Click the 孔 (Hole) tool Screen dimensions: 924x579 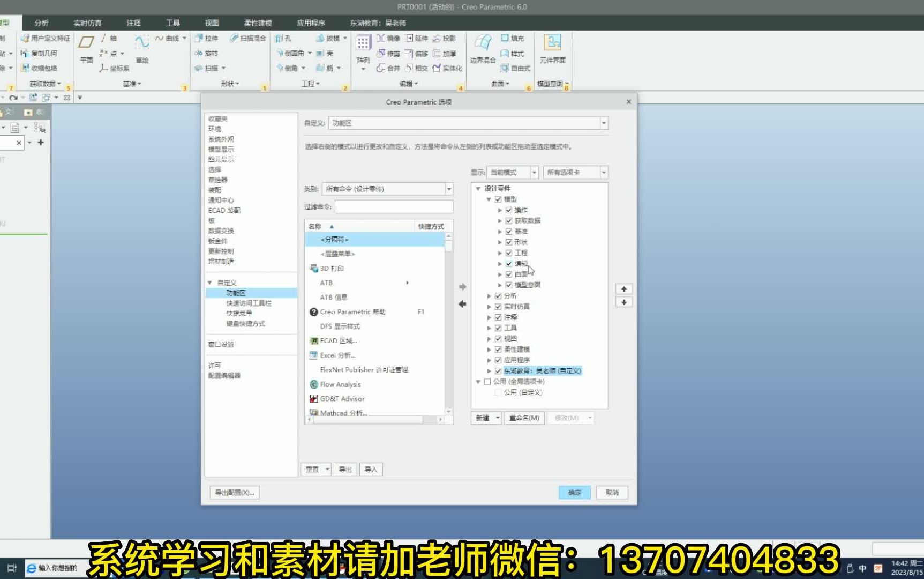[x=284, y=38]
